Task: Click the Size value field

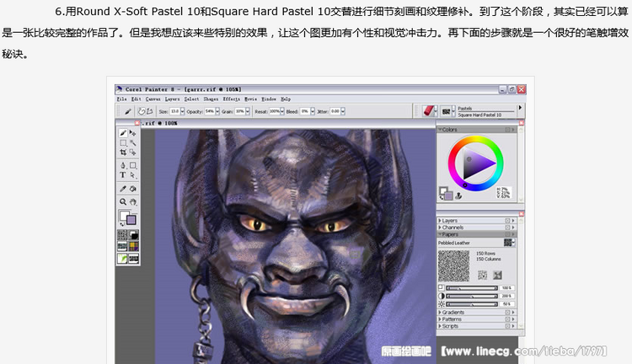Action: [x=175, y=111]
